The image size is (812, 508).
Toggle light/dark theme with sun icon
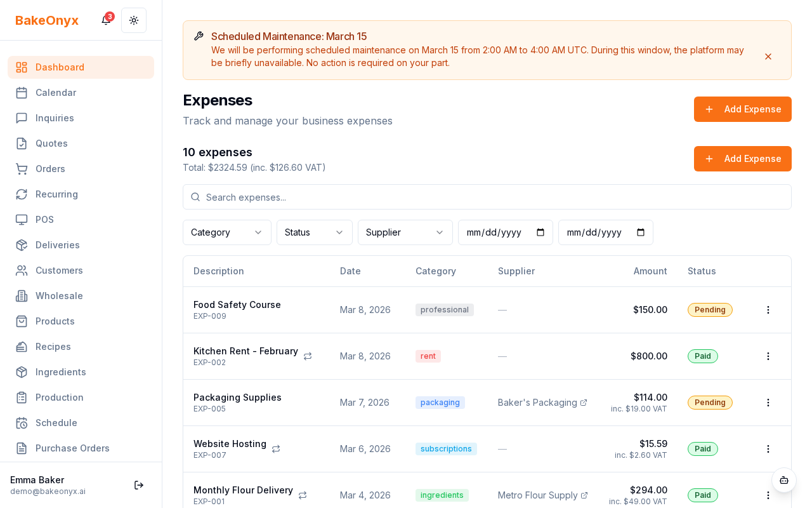[x=134, y=20]
